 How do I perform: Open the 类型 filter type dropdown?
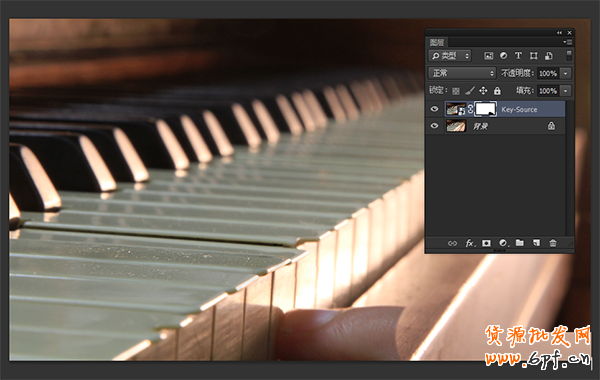coord(450,56)
